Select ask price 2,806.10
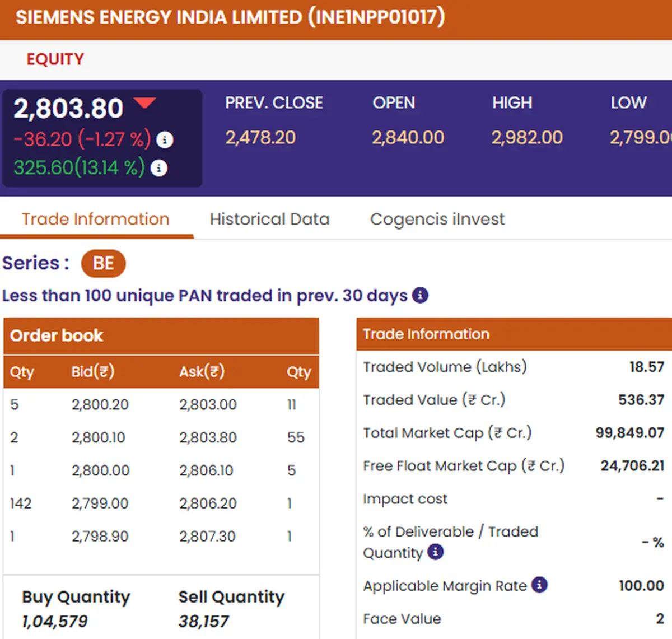 tap(206, 470)
